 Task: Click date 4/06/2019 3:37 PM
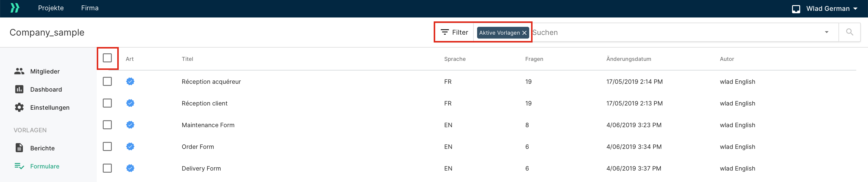(634, 168)
